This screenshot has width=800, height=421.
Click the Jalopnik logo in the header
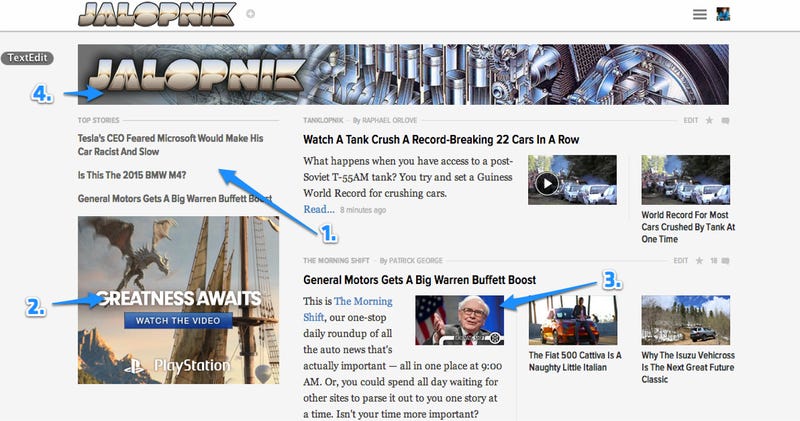pos(157,15)
